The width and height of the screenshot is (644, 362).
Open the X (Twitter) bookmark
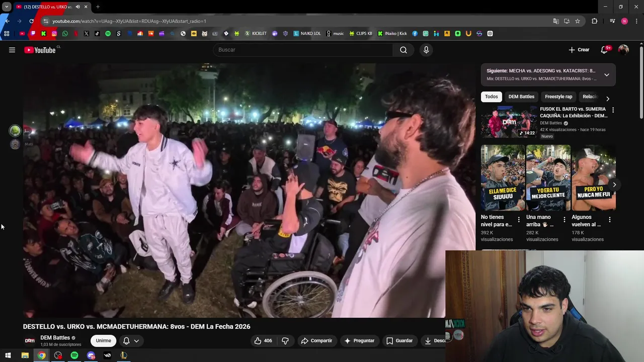87,34
